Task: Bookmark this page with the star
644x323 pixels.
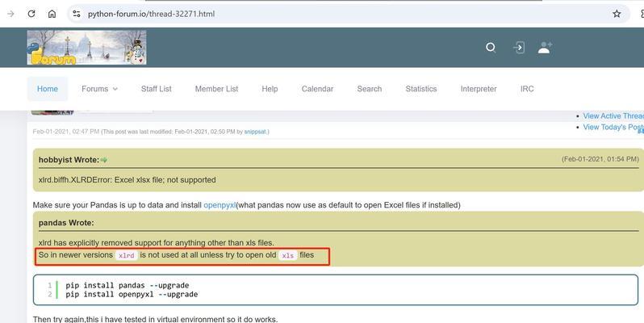Action: (617, 14)
